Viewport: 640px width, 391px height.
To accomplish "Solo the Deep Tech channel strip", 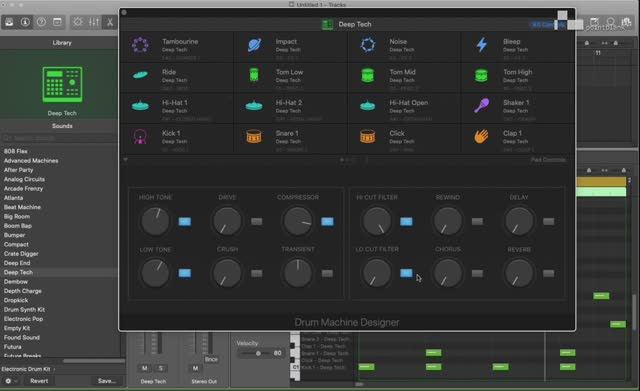I will [x=161, y=368].
